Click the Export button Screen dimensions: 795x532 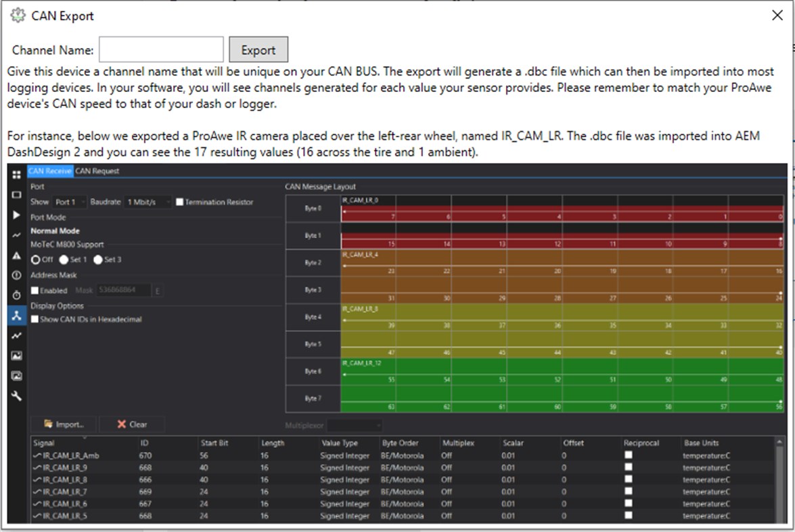tap(258, 49)
